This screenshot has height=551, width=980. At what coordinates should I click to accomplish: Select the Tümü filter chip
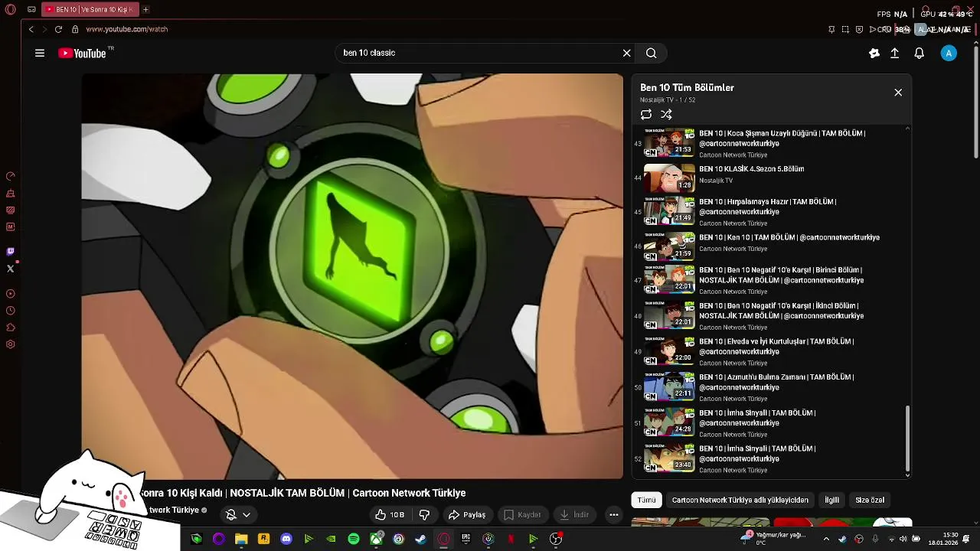tap(647, 500)
